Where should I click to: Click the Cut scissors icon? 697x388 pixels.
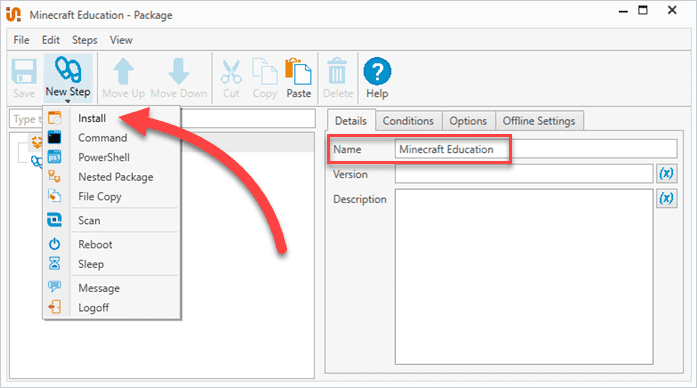231,72
